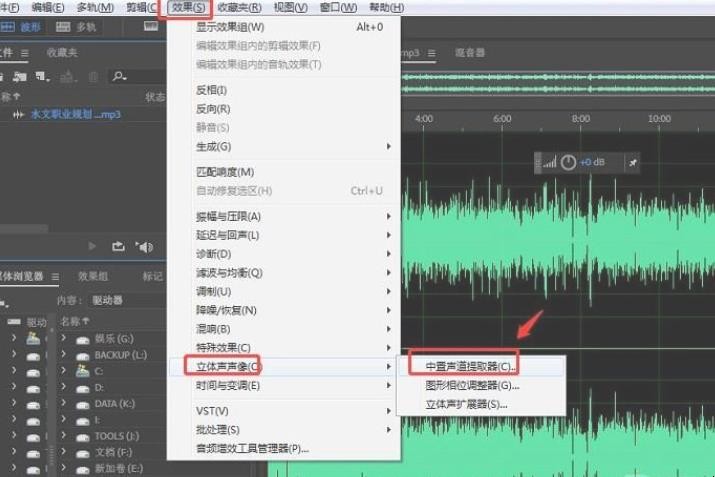The height and width of the screenshot is (477, 715).
Task: Open the 编辑(E) menu
Action: (48, 7)
